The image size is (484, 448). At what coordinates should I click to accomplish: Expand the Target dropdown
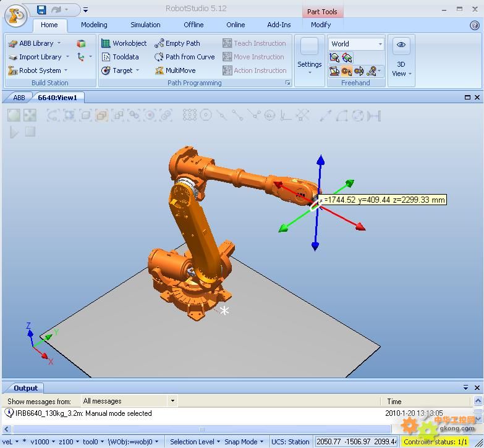coord(137,70)
